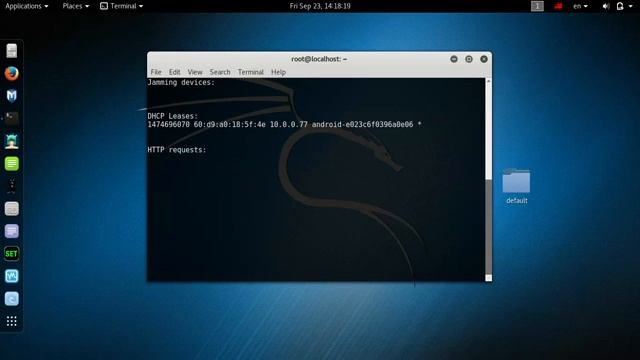This screenshot has height=360, width=640.
Task: Open the Metasploit 'M' dock icon
Action: (x=11, y=96)
